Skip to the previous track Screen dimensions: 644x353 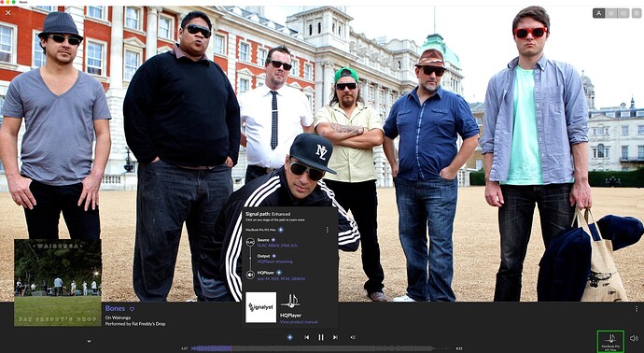(306, 337)
